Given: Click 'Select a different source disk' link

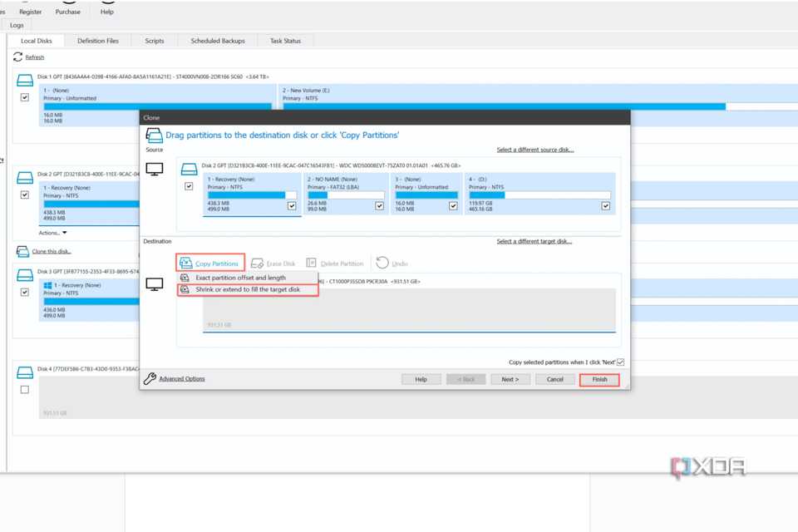Looking at the screenshot, I should 534,150.
